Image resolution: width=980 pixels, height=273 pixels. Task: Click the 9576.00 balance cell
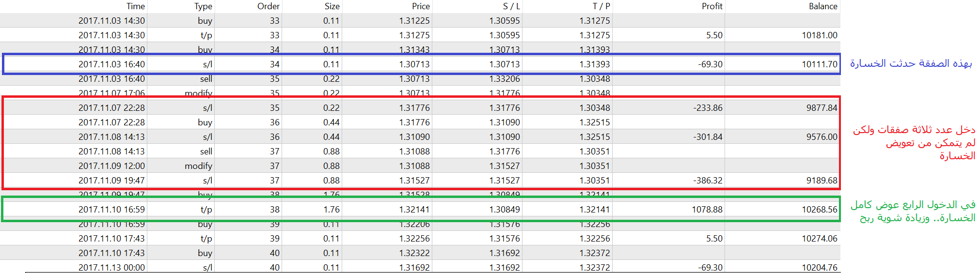[822, 137]
